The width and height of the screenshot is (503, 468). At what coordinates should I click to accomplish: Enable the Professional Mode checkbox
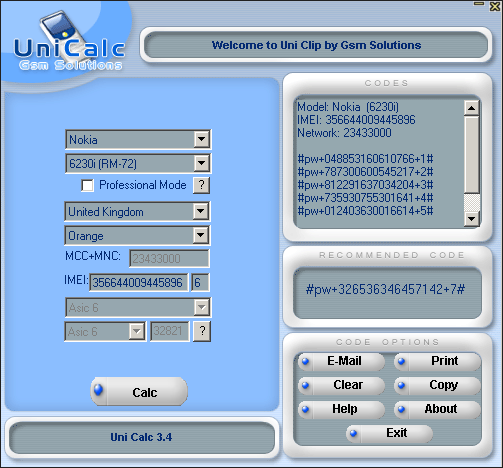point(87,186)
